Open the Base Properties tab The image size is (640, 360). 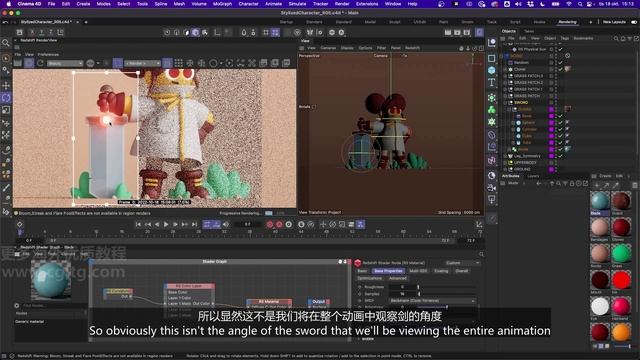click(388, 271)
